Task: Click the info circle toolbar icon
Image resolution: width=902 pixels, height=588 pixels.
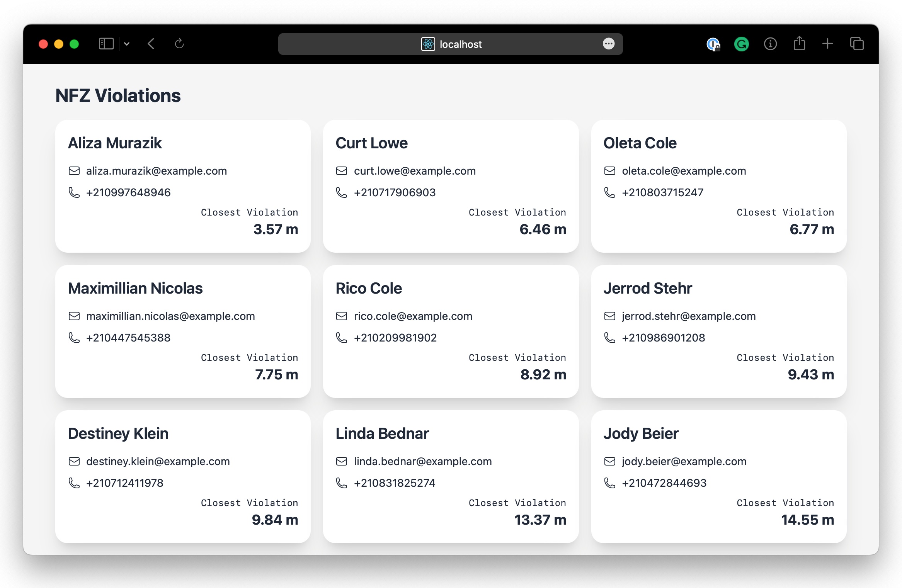Action: pyautogui.click(x=770, y=44)
